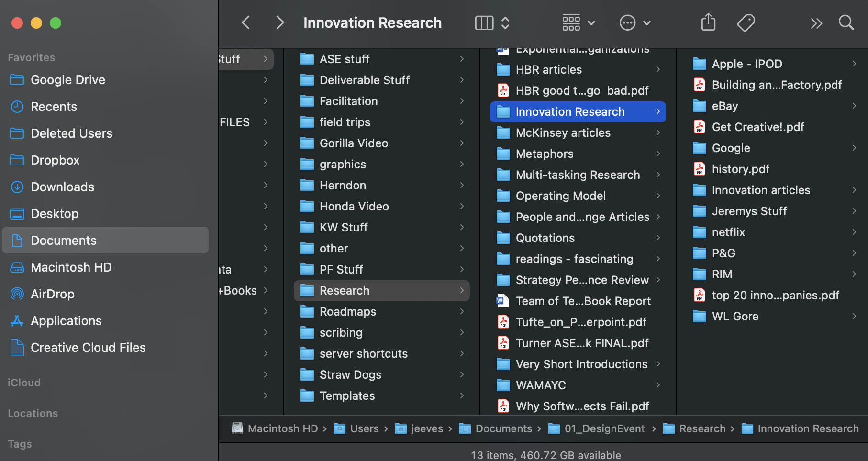Select the Turner ASE...k FINAL.pdf file

[x=578, y=343]
